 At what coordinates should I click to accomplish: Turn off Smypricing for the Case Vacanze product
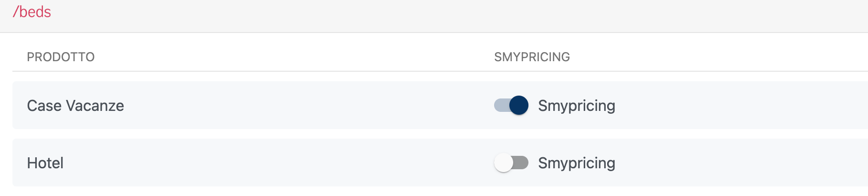511,105
